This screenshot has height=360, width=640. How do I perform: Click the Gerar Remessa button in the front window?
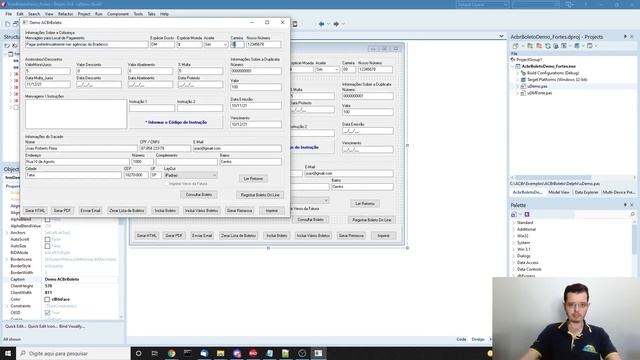pos(239,211)
